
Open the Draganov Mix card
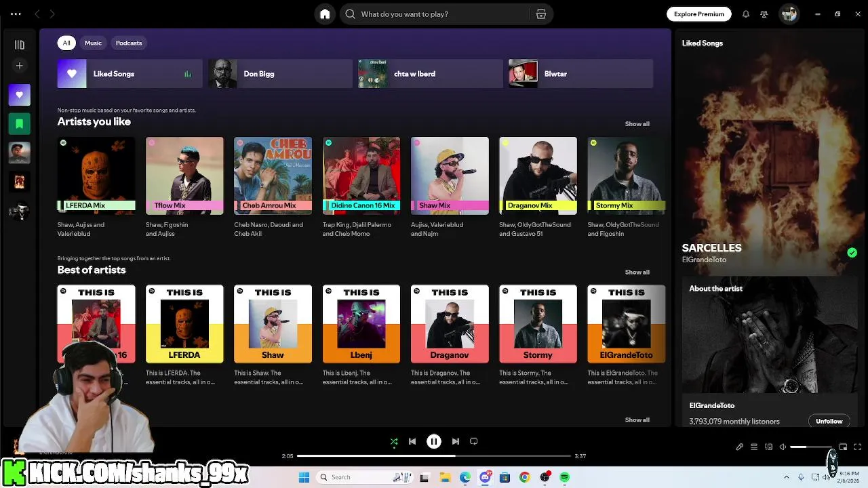point(538,188)
